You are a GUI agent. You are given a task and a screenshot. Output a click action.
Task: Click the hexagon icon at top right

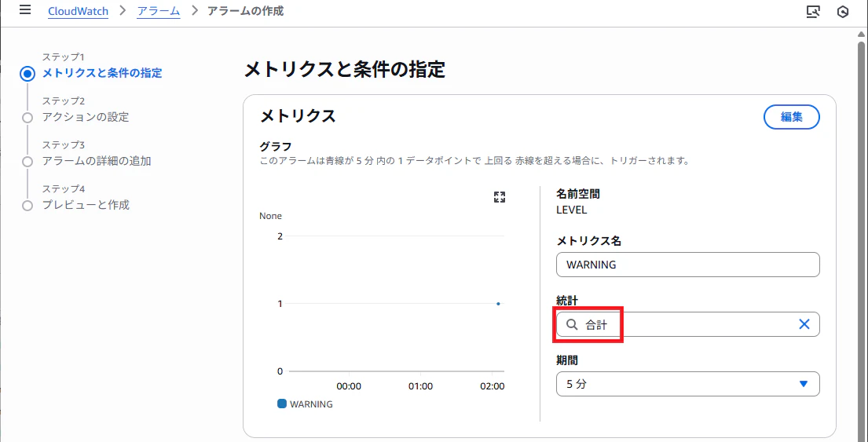point(843,12)
